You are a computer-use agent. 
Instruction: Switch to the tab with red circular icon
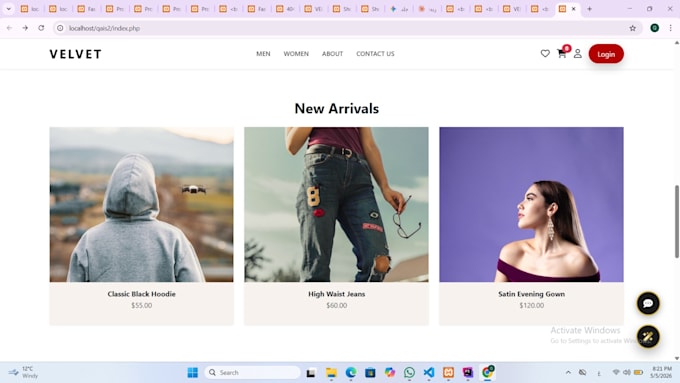427,9
